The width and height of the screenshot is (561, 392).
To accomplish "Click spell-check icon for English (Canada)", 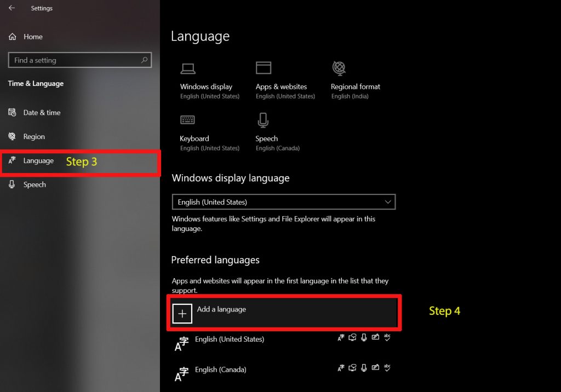I will click(387, 368).
